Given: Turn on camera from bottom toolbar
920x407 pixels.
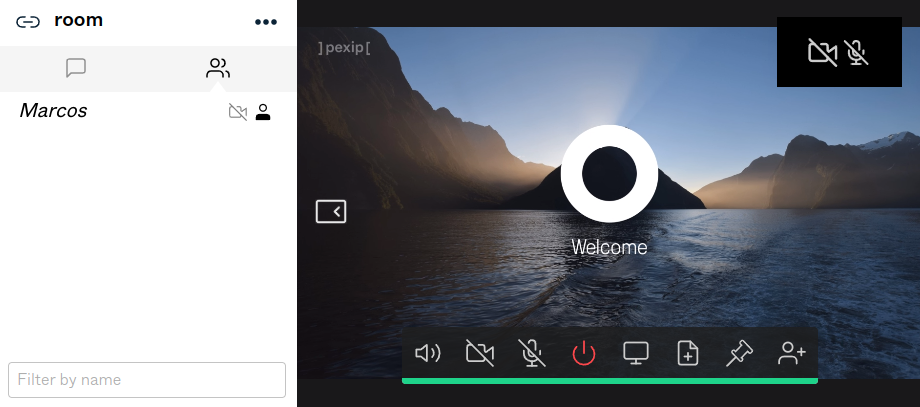Looking at the screenshot, I should 480,353.
